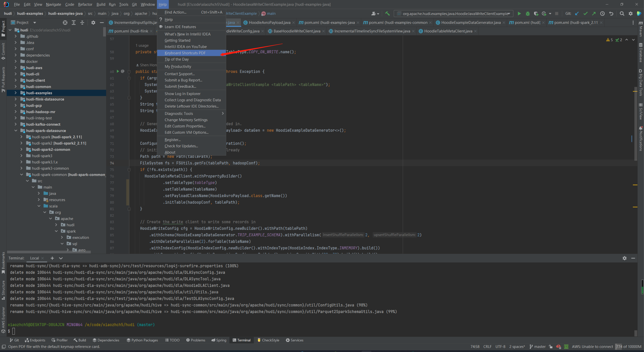Screen dimensions: 644x352
Task: Collapse the hudi-spark-datasource module
Action: click(x=16, y=130)
